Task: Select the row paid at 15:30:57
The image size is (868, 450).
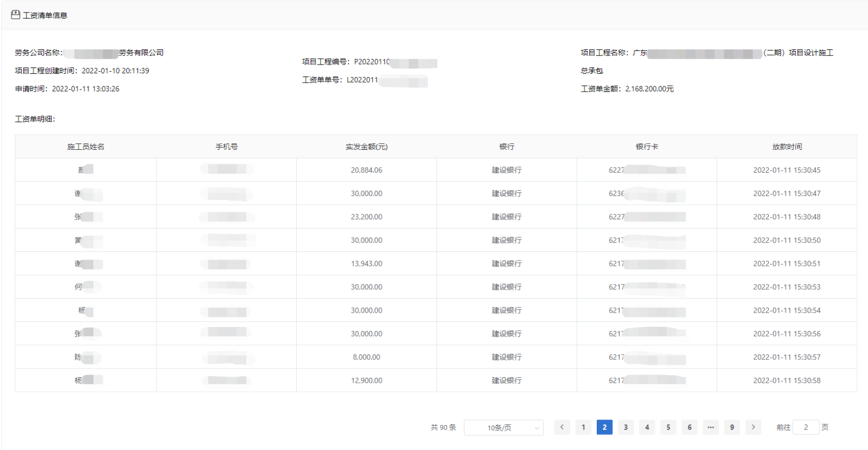Action: 787,357
